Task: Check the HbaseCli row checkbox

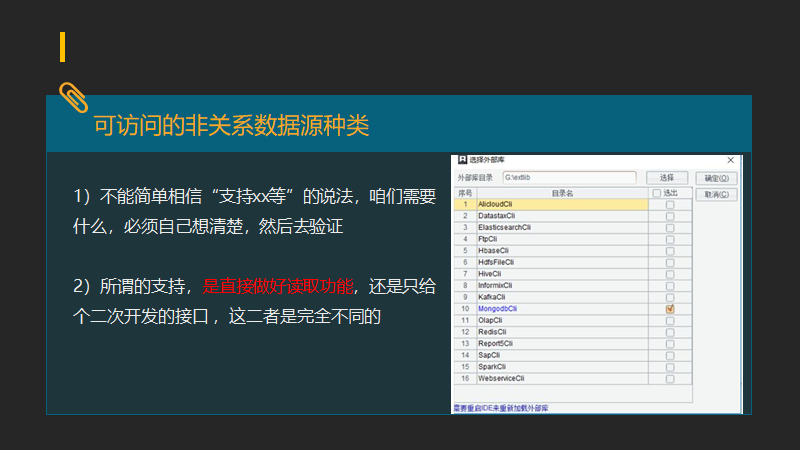Action: (670, 251)
